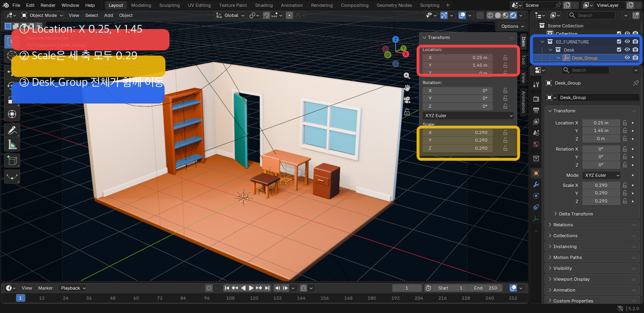Image resolution: width=644 pixels, height=313 pixels.
Task: Open the File menu
Action: coord(16,5)
